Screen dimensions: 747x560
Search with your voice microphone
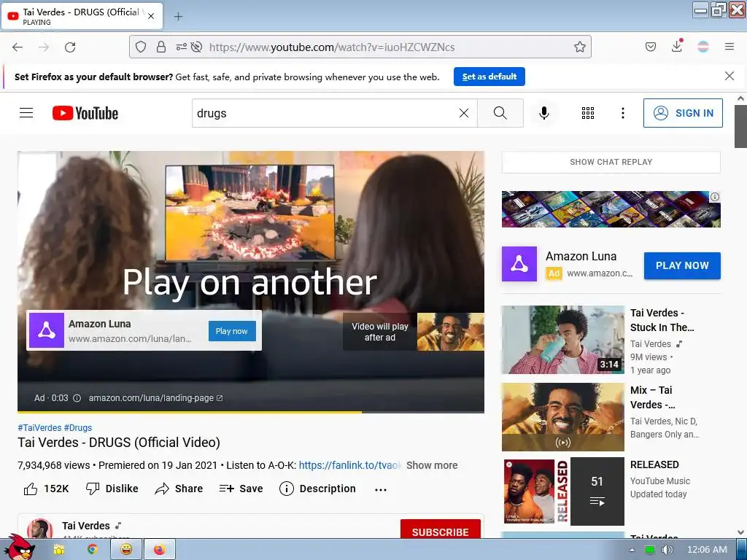click(x=543, y=113)
